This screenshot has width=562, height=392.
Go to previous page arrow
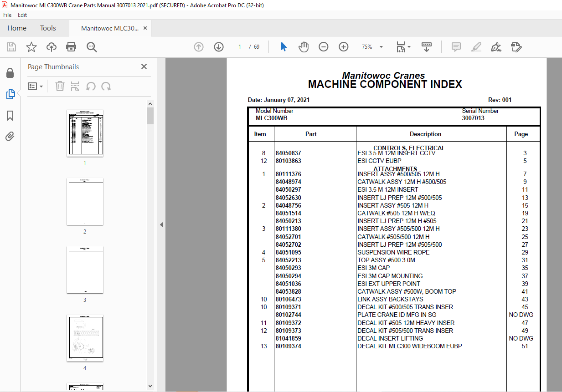199,47
